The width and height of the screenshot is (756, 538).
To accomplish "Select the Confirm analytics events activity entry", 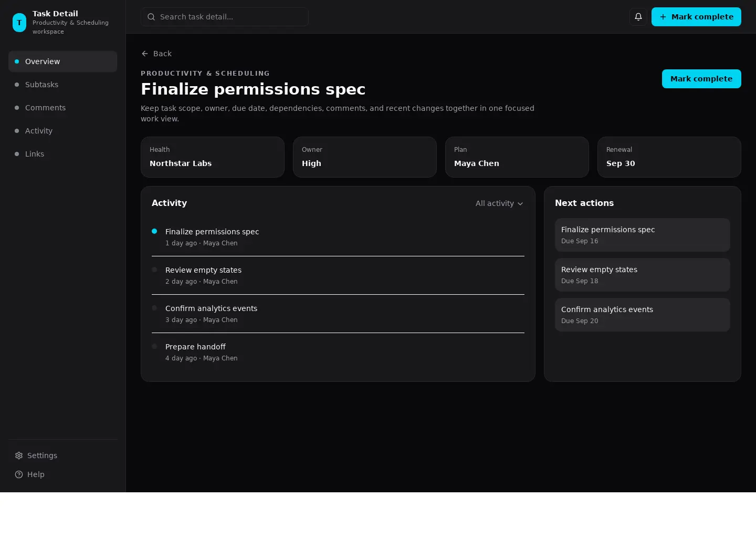I will coord(338,314).
